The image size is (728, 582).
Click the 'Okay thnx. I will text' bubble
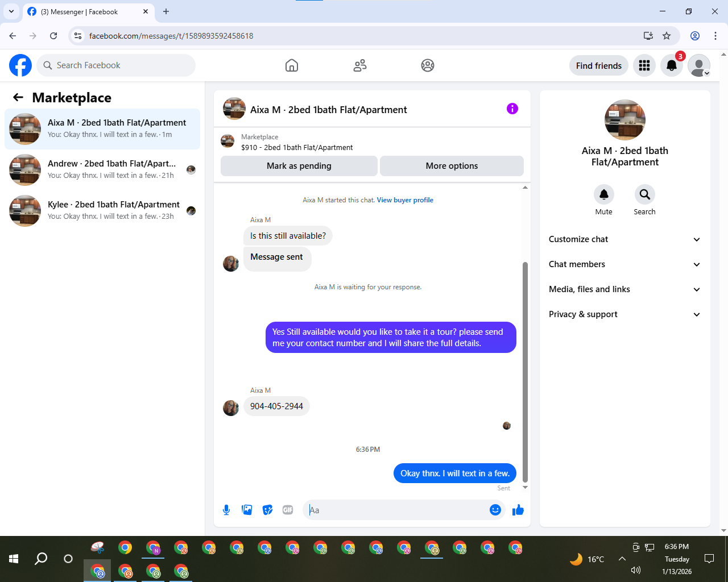point(455,473)
